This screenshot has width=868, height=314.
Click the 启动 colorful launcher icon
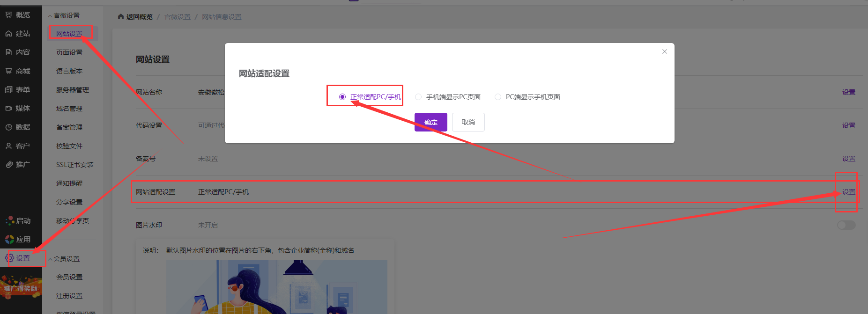(x=9, y=221)
